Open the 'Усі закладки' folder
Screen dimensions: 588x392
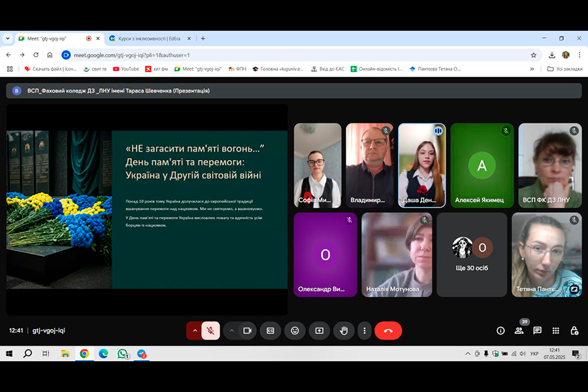point(564,69)
